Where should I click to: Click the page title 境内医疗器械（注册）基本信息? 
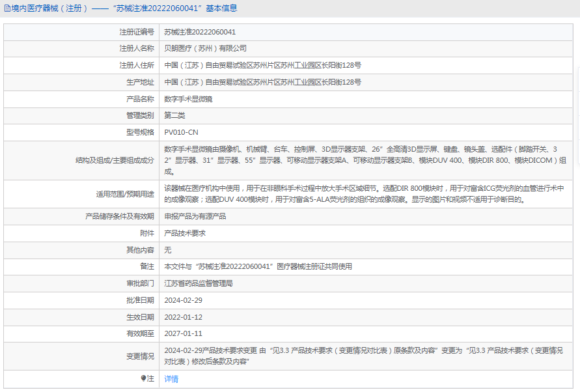pyautogui.click(x=124, y=8)
